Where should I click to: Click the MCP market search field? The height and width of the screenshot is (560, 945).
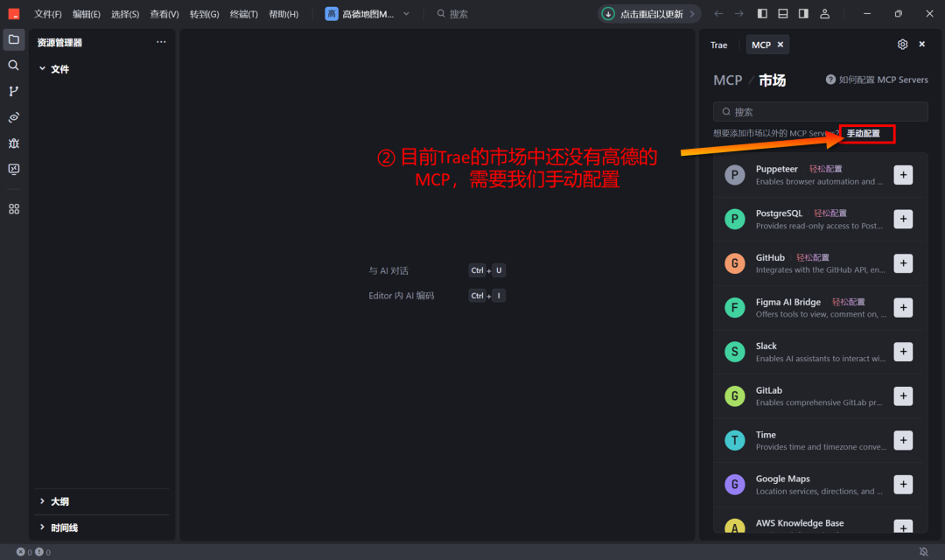pyautogui.click(x=820, y=111)
